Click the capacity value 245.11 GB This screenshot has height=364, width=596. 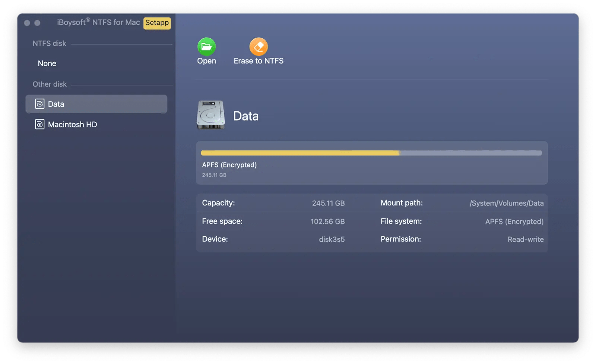click(x=329, y=203)
